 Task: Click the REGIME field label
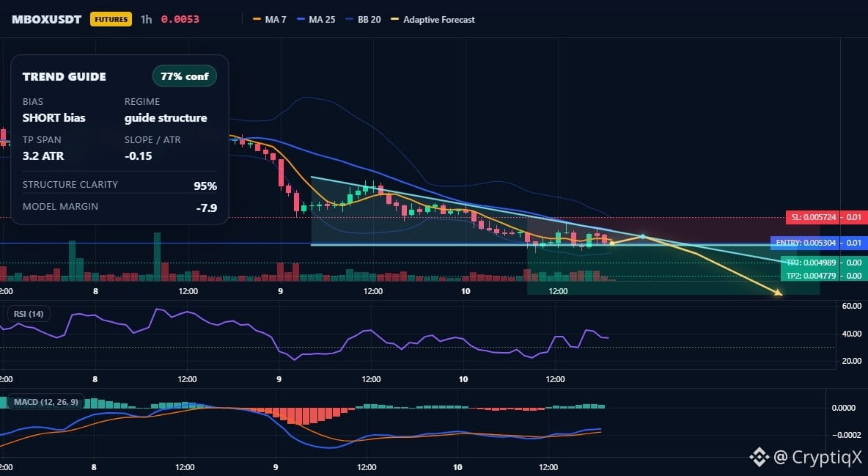click(142, 102)
